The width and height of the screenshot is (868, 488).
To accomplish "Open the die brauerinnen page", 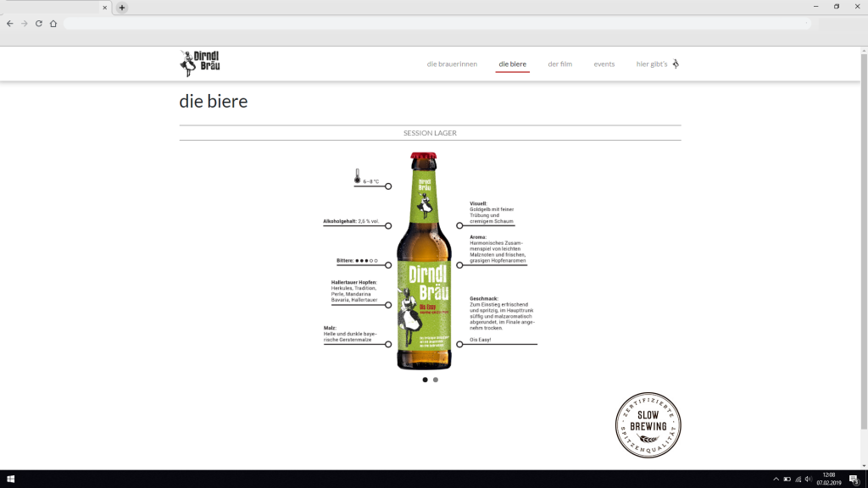I will (452, 64).
